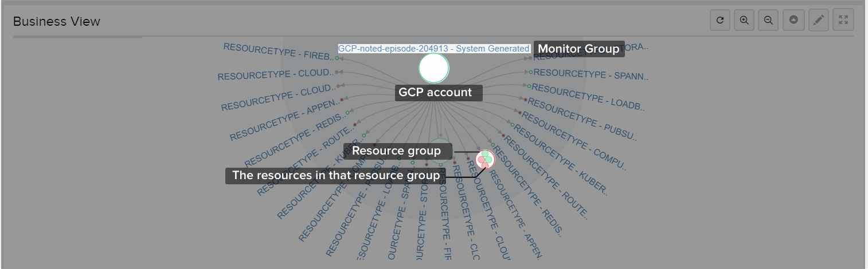Click the Business View panel title
This screenshot has height=269, width=868.
[x=57, y=21]
